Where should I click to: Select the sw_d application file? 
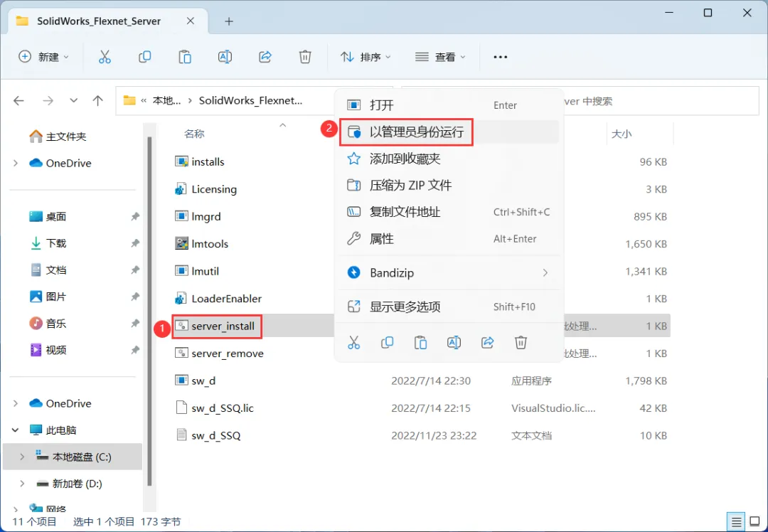[196, 381]
